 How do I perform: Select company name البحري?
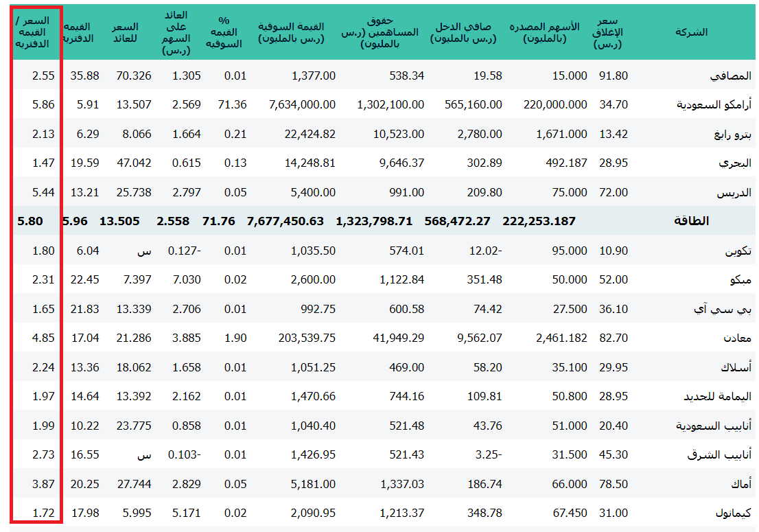click(x=735, y=163)
